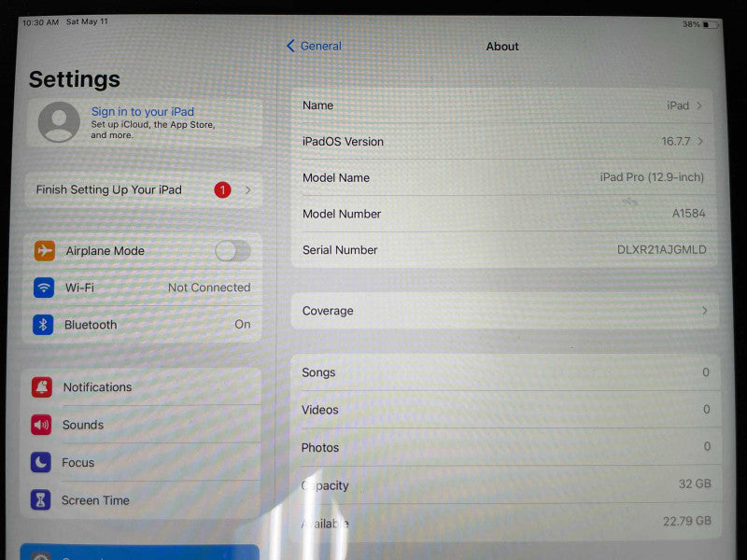Open Sounds settings
The width and height of the screenshot is (747, 560).
click(141, 425)
